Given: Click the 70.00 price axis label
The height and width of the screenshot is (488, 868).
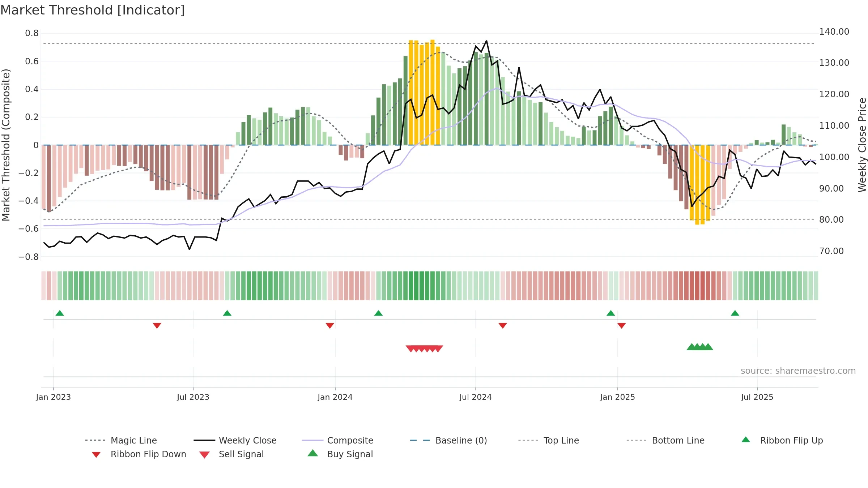Looking at the screenshot, I should pyautogui.click(x=831, y=251).
